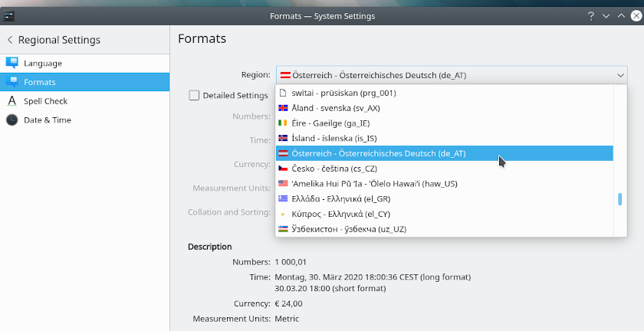Click the 1 000,01 numbers example
Screen dimensions: 644x331
[291, 262]
